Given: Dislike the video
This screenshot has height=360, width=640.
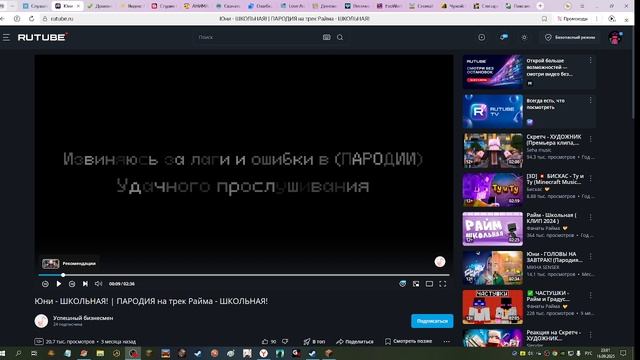Looking at the screenshot, I should [285, 341].
